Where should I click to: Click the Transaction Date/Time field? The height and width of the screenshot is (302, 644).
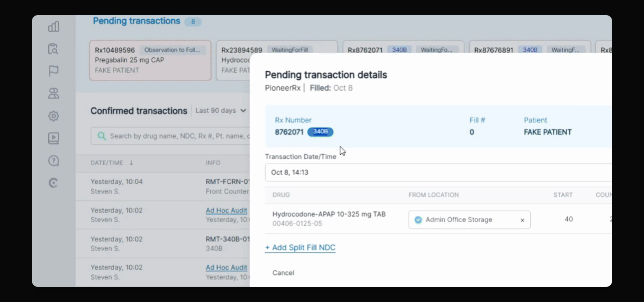click(438, 172)
